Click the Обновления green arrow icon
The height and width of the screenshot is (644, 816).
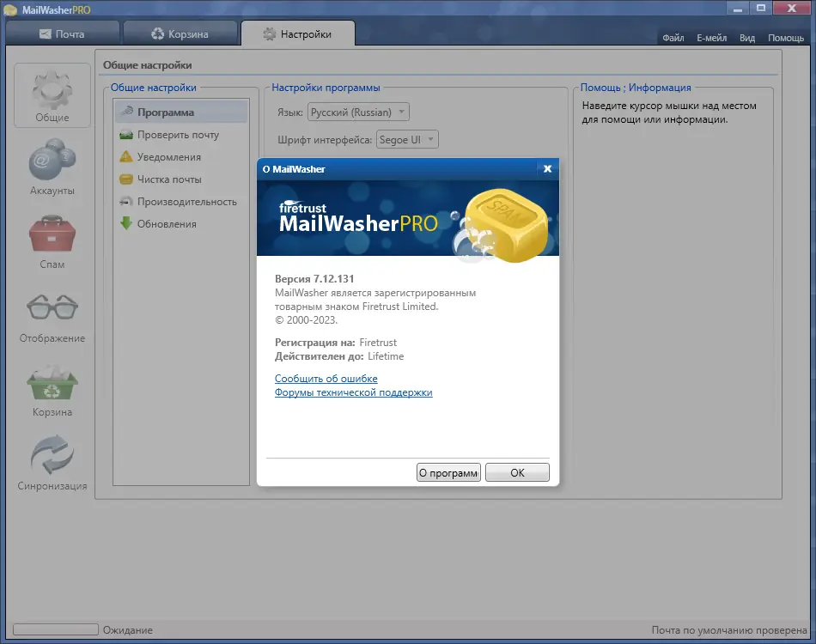pyautogui.click(x=126, y=224)
